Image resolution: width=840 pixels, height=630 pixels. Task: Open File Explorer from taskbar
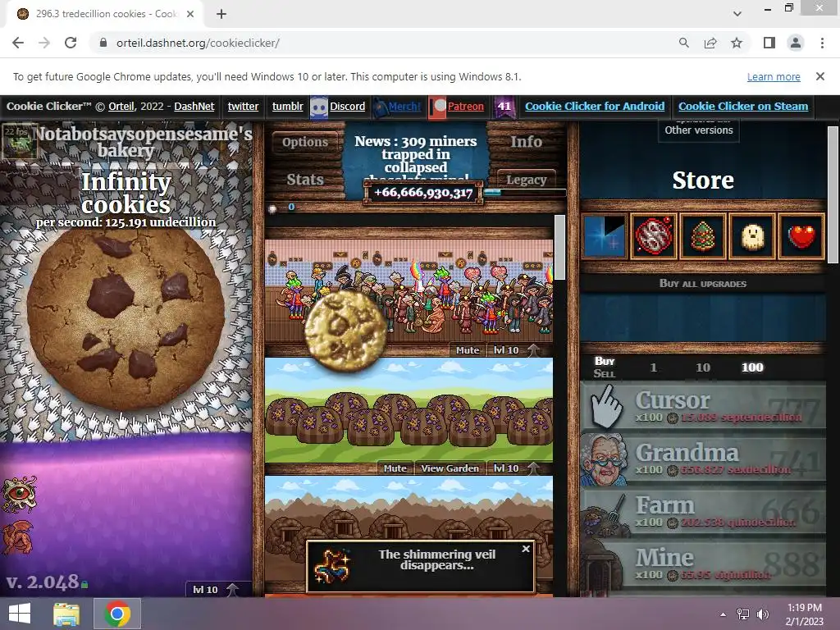[66, 614]
